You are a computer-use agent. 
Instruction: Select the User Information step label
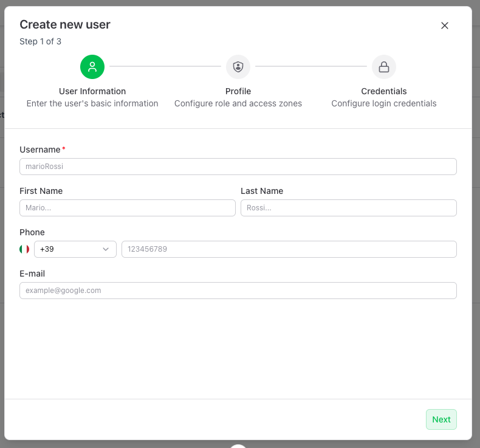click(92, 91)
